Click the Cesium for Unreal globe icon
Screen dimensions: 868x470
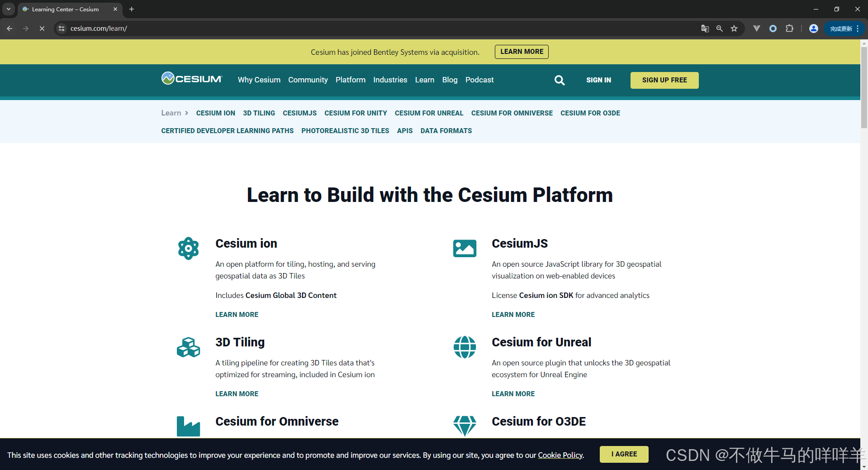pos(465,347)
